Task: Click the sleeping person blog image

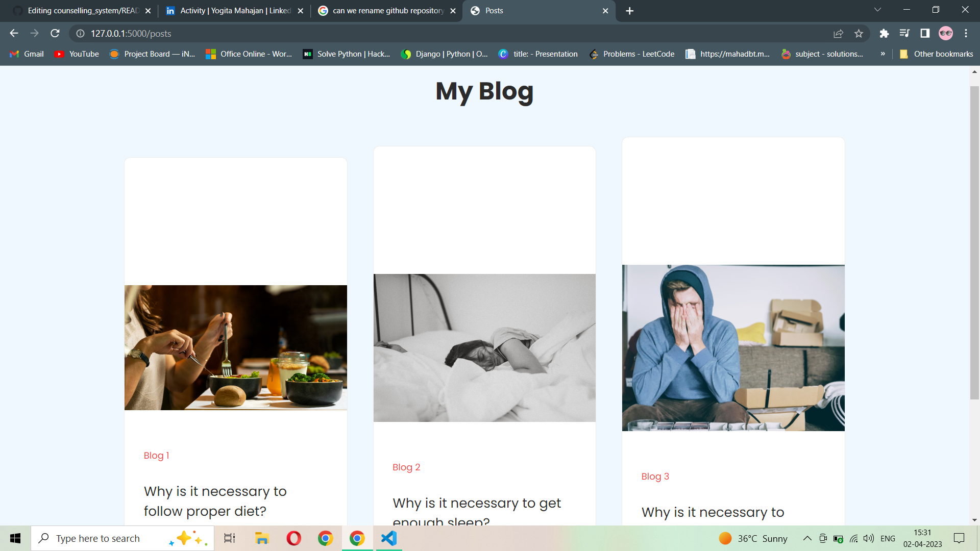Action: 484,348
